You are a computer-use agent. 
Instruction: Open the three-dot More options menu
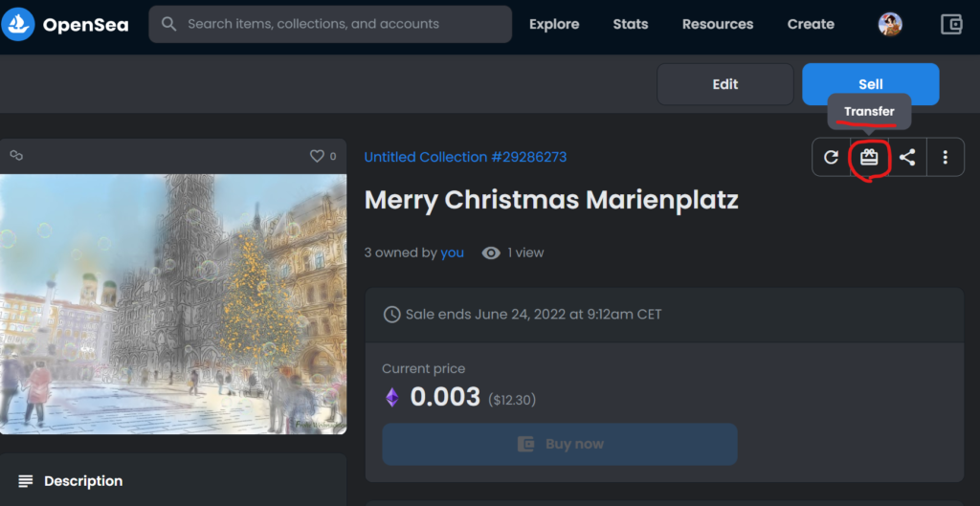pyautogui.click(x=945, y=158)
